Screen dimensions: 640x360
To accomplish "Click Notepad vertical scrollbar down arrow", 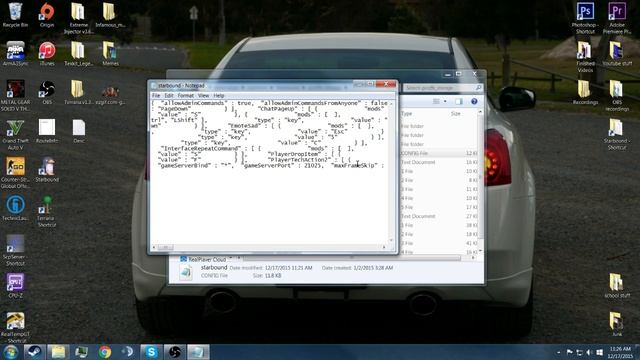I will click(x=391, y=241).
